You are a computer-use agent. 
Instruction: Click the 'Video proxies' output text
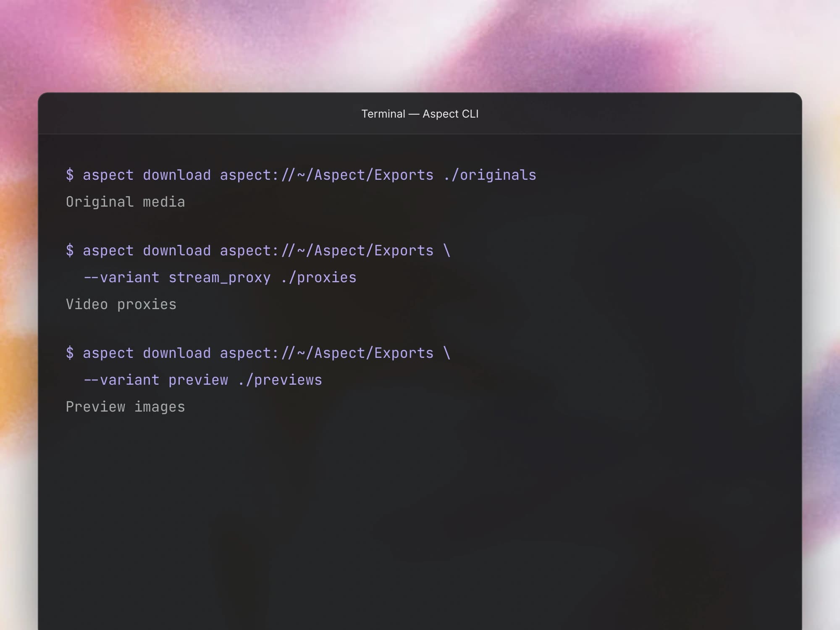(x=121, y=304)
